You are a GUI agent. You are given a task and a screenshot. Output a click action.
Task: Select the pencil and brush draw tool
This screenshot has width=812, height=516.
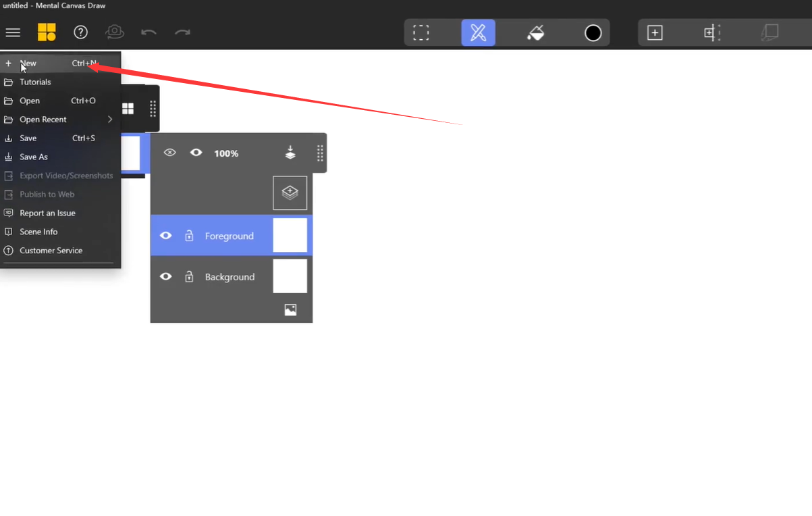(x=479, y=32)
